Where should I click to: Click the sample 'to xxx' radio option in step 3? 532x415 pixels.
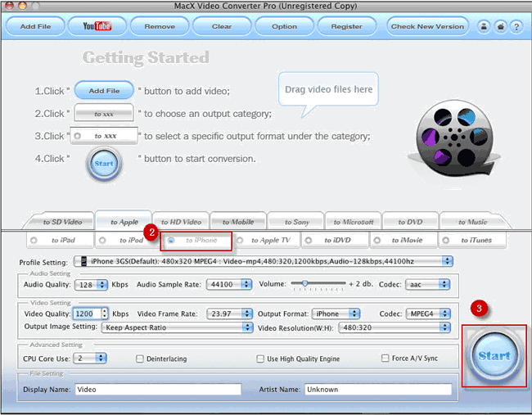pos(104,136)
